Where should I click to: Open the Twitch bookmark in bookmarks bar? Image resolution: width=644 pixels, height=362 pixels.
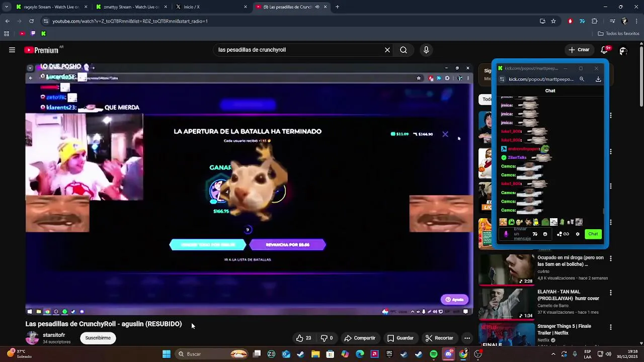pyautogui.click(x=33, y=34)
